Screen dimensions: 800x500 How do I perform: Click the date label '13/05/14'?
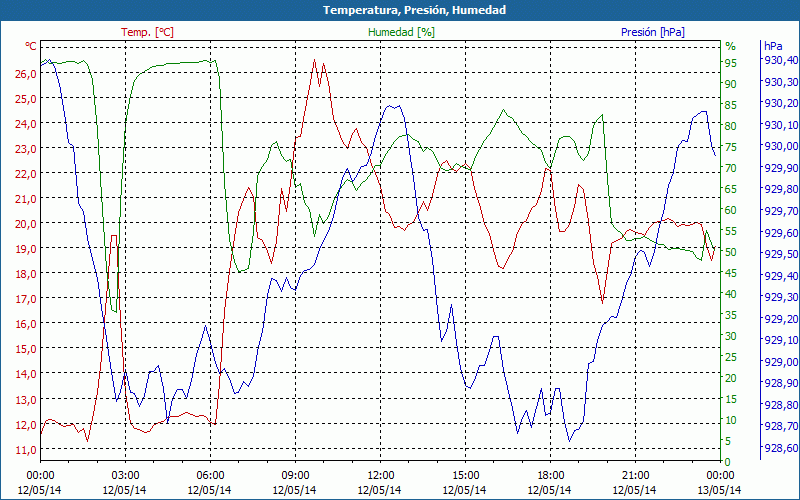click(719, 490)
